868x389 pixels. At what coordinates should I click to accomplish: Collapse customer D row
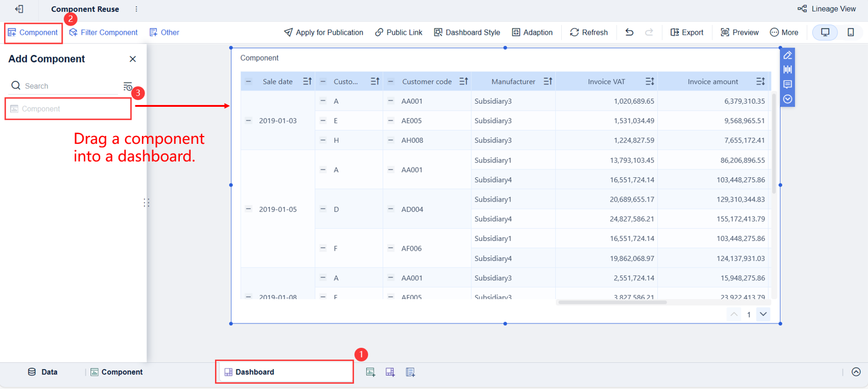pos(323,209)
